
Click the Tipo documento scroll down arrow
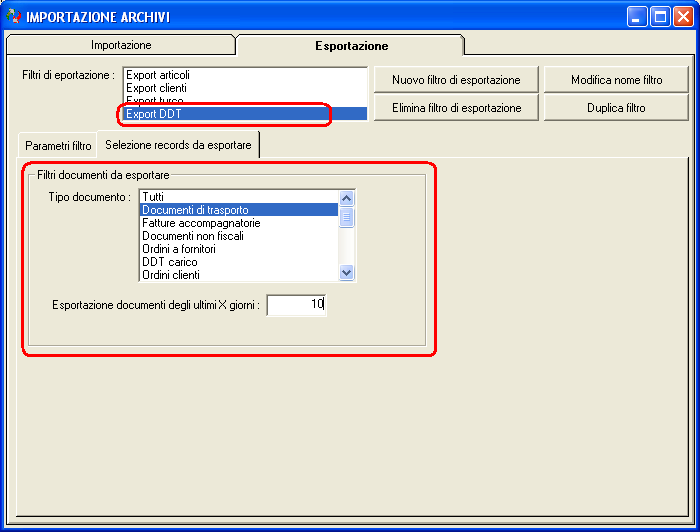coord(346,272)
